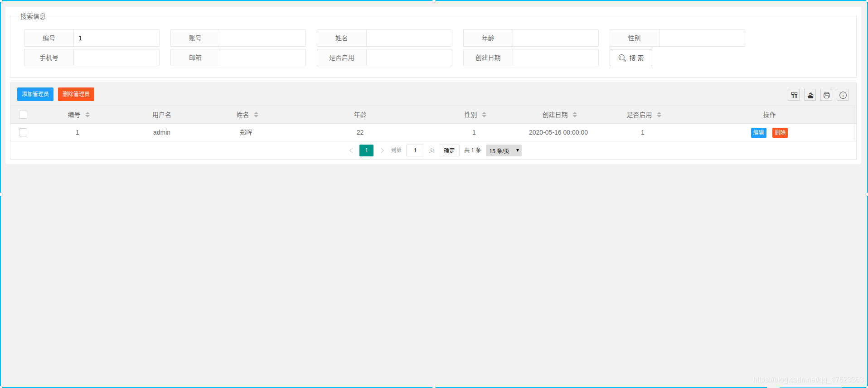868x388 pixels.
Task: Click the 年龄 column header
Action: pos(360,115)
